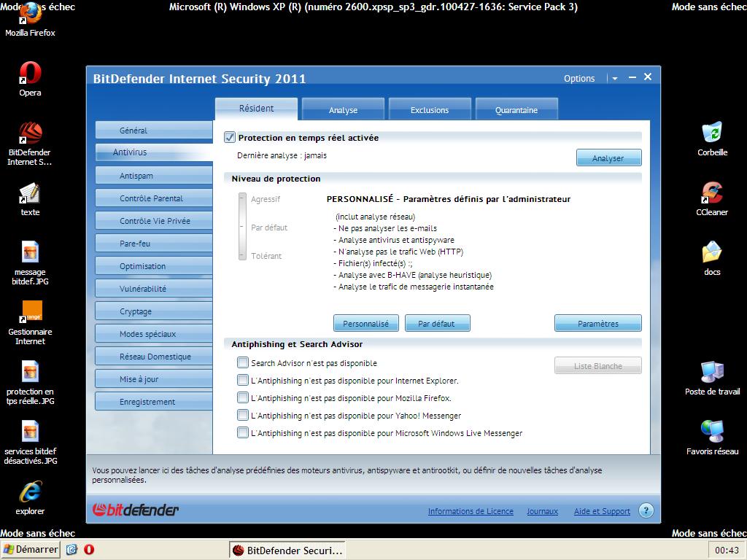Open Contrôle Parental section

tap(154, 198)
